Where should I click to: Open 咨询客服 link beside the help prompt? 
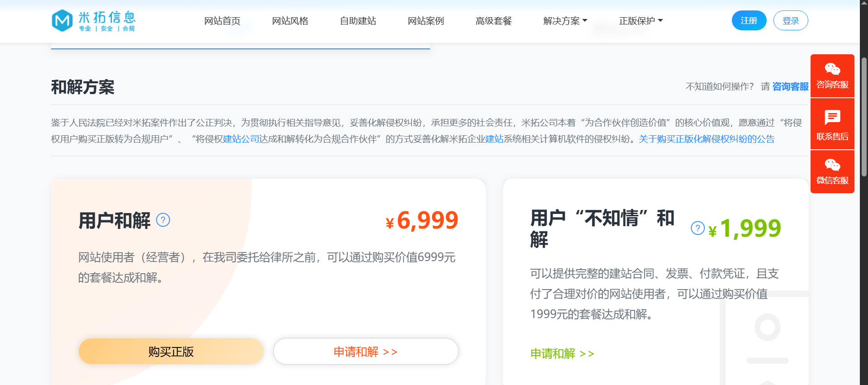coord(790,86)
